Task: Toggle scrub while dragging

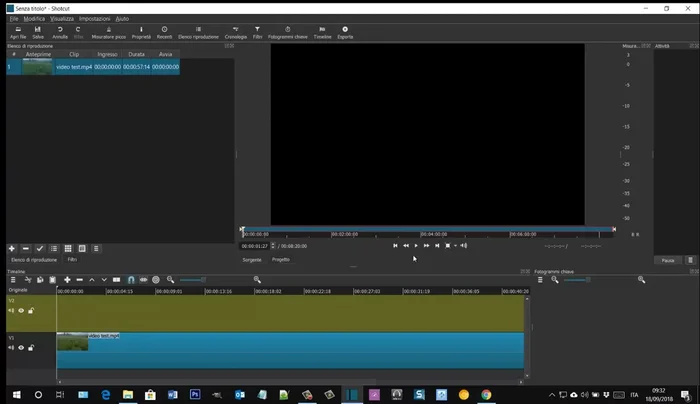Action: click(143, 280)
